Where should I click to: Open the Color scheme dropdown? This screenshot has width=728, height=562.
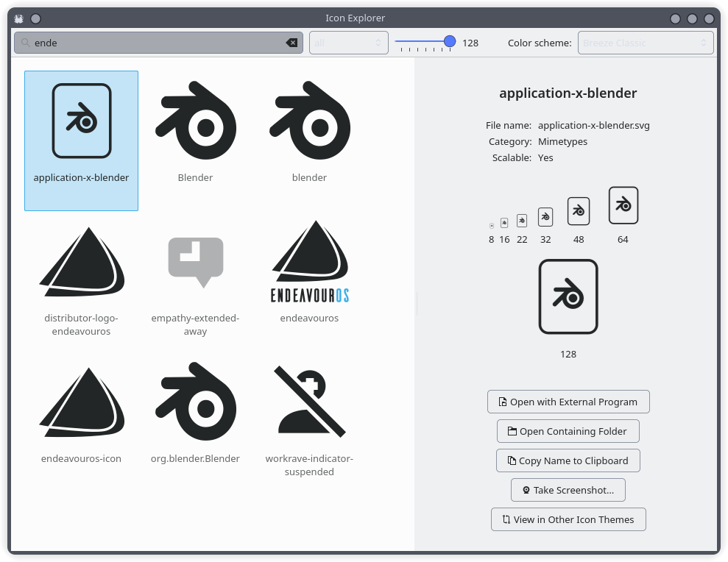coord(645,43)
